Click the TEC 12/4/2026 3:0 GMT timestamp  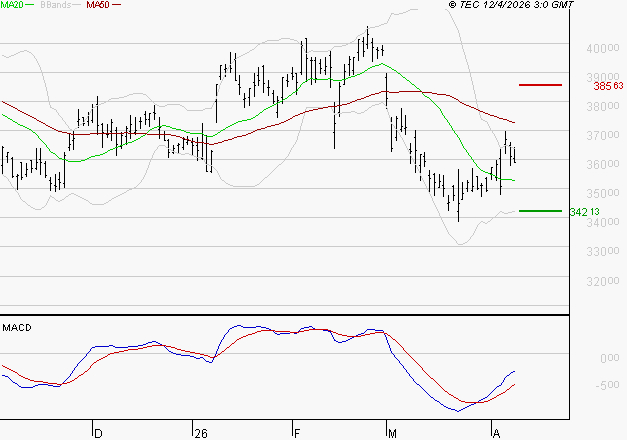(511, 5)
